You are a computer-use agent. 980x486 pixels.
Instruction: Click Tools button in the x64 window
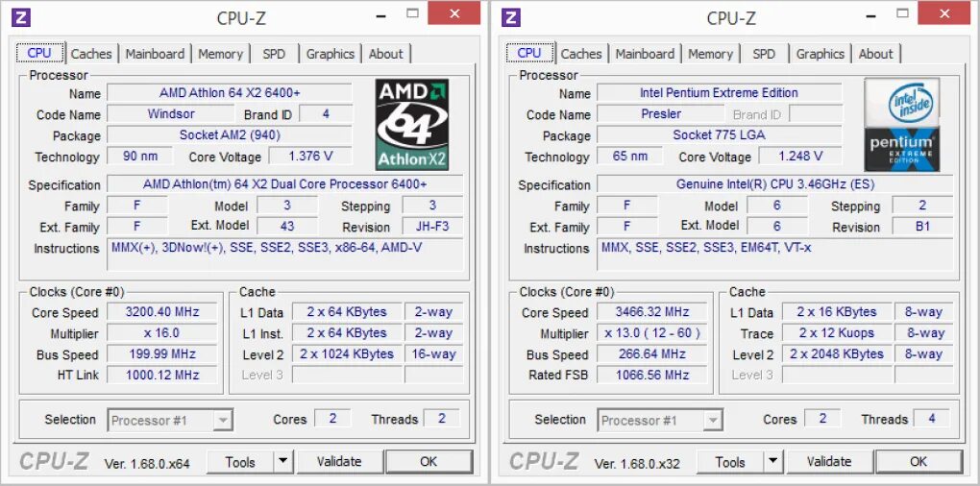[x=240, y=462]
